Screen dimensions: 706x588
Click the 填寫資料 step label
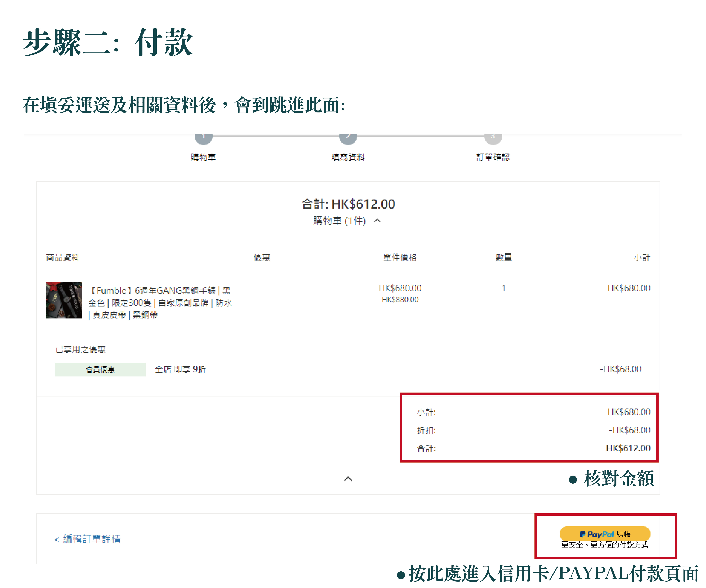click(348, 157)
